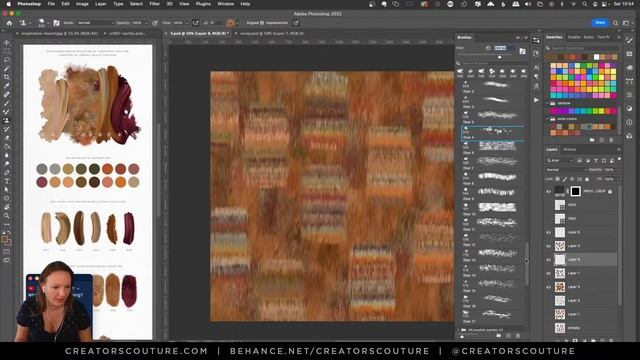Click the foreground color swatch in toolbar
The width and height of the screenshot is (640, 360).
[x=5, y=238]
